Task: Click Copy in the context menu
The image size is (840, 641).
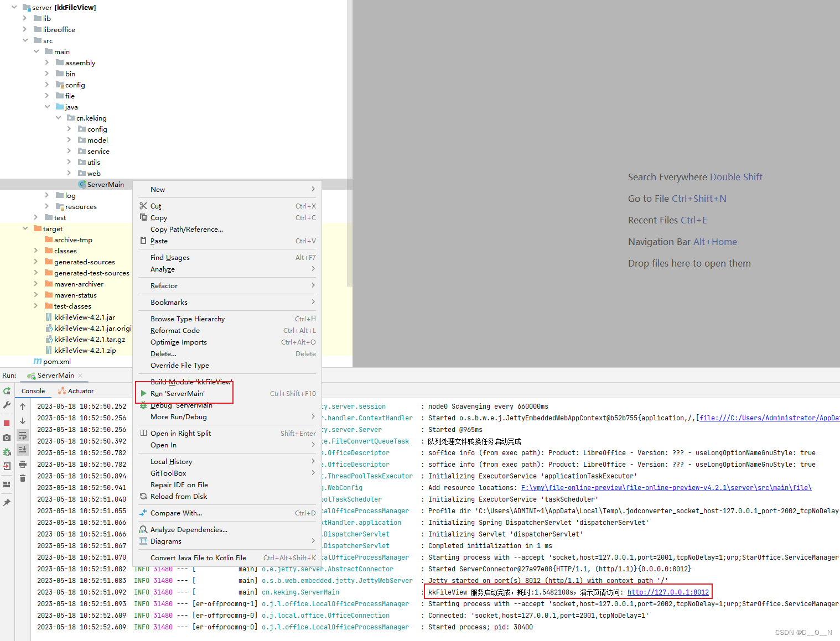Action: [227, 218]
